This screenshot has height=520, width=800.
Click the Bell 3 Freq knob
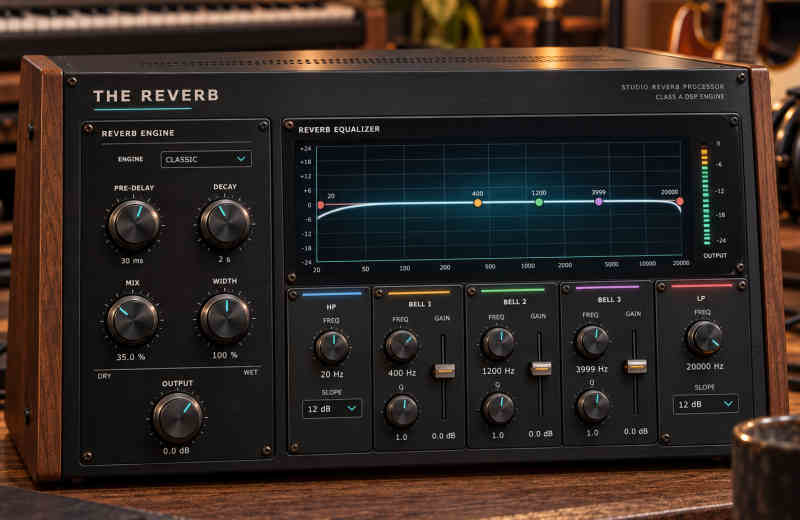click(592, 341)
